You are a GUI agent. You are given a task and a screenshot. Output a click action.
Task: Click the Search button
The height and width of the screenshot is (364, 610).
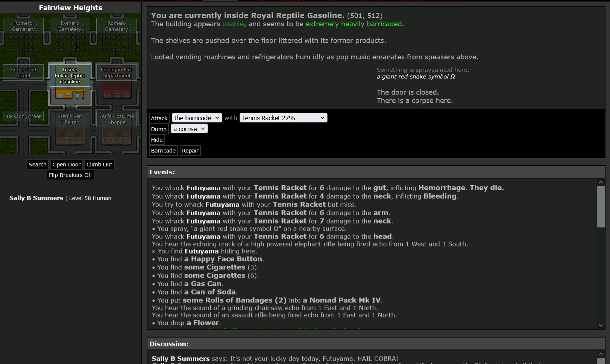pos(38,165)
